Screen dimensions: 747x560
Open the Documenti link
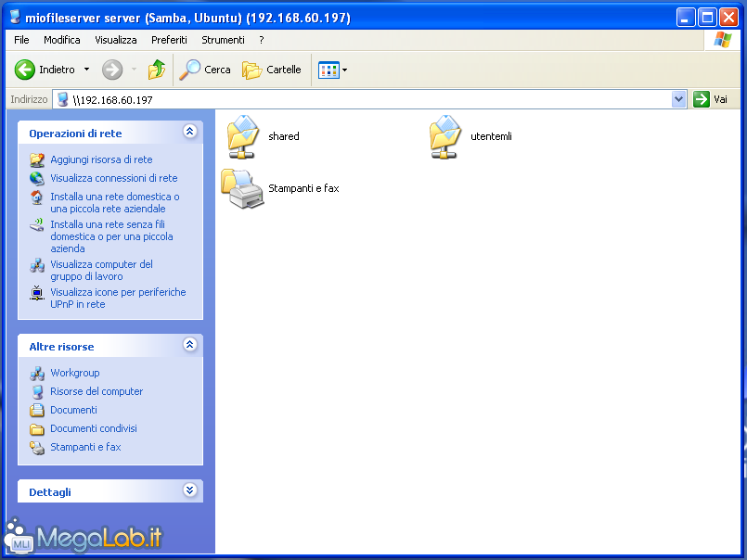74,410
